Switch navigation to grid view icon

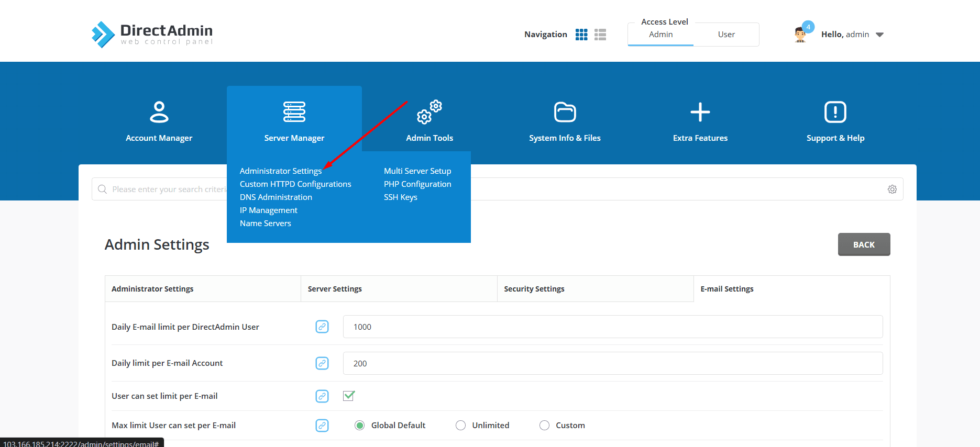coord(581,35)
